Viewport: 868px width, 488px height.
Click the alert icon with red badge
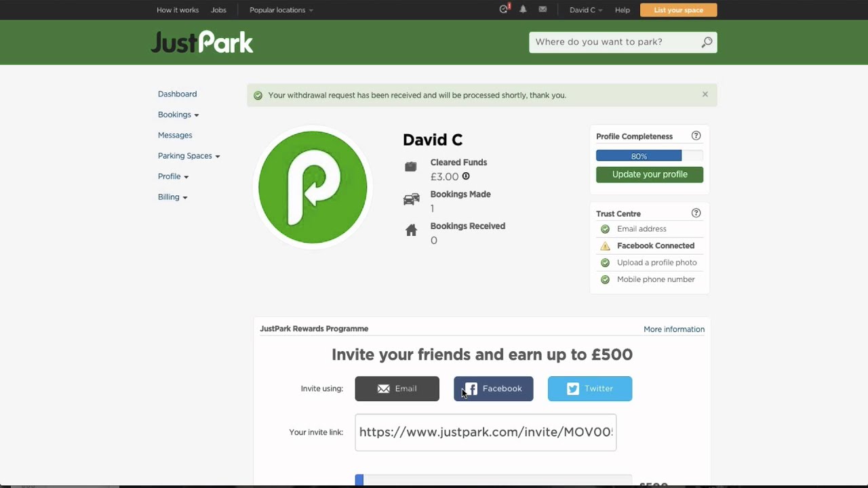pos(504,9)
